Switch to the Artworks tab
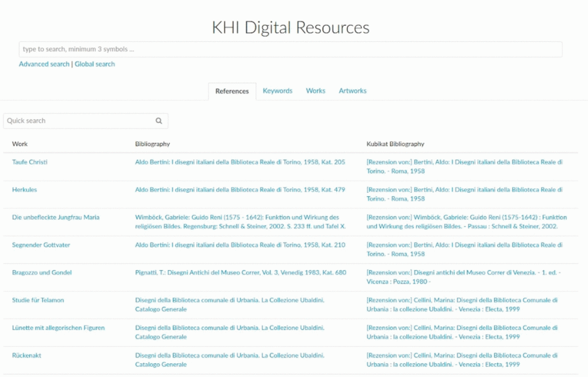 [x=353, y=91]
